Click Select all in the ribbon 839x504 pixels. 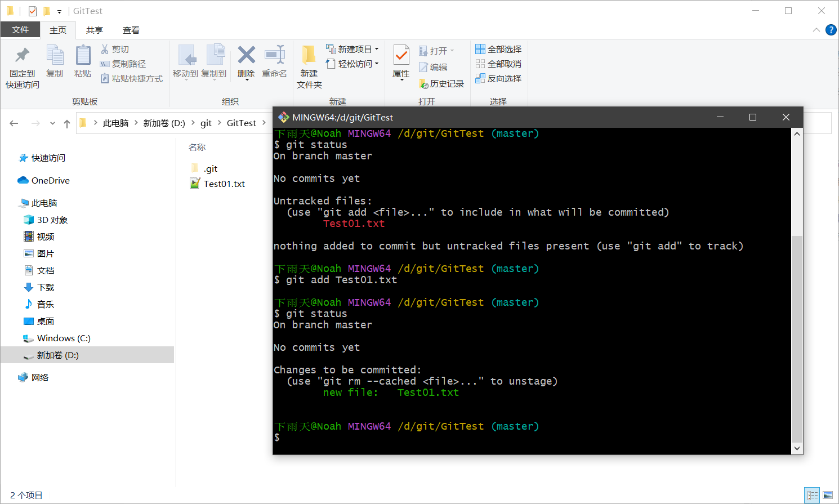coord(498,49)
